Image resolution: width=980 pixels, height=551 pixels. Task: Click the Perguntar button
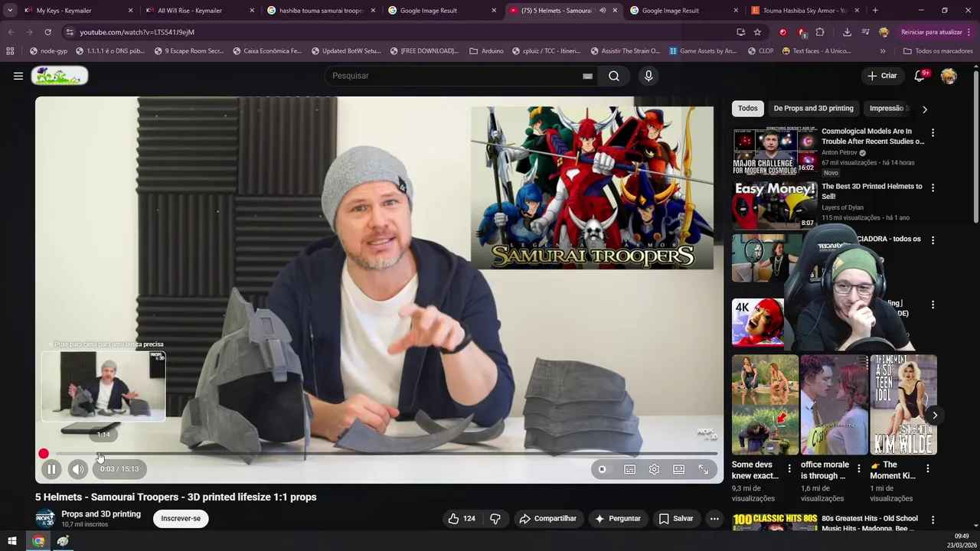pos(617,518)
